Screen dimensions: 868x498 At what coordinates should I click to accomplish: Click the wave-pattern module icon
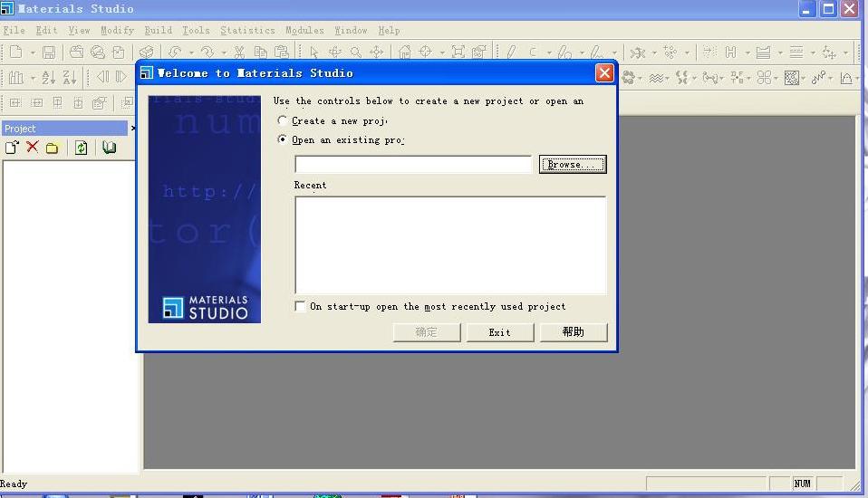(656, 78)
